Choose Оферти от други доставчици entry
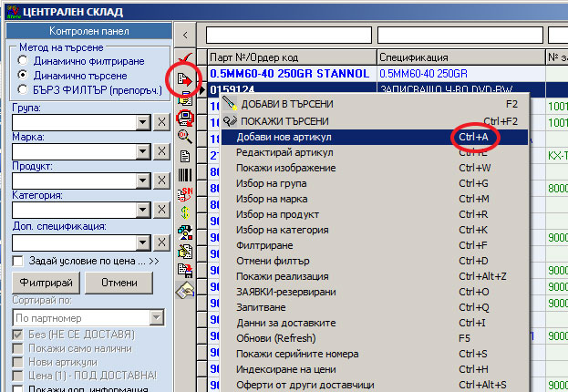The width and height of the screenshot is (568, 392). point(375,385)
